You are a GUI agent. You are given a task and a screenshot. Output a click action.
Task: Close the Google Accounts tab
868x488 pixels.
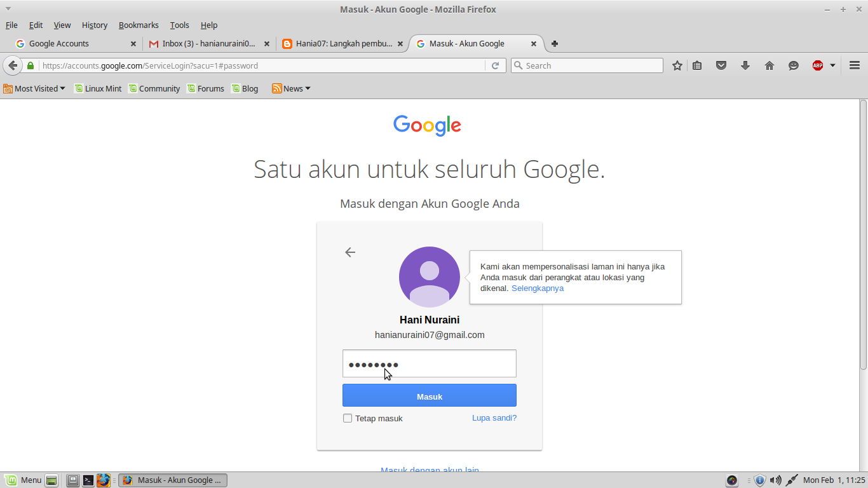(x=133, y=44)
